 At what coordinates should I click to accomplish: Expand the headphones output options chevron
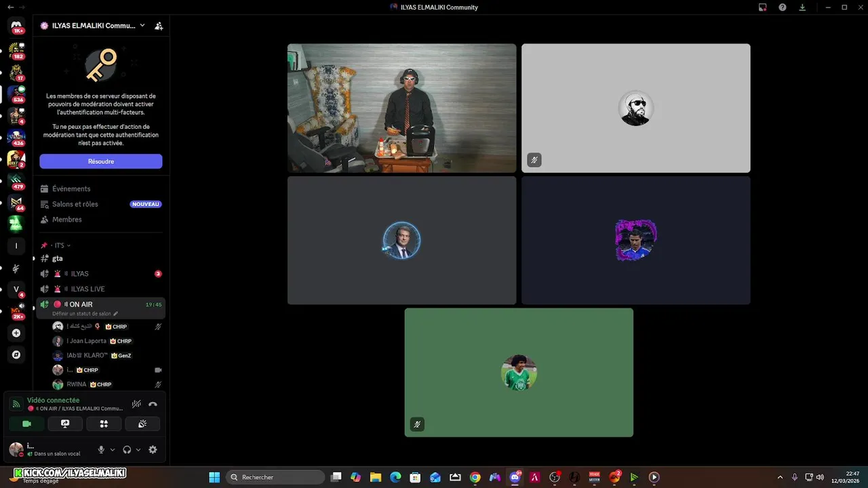[x=138, y=449]
